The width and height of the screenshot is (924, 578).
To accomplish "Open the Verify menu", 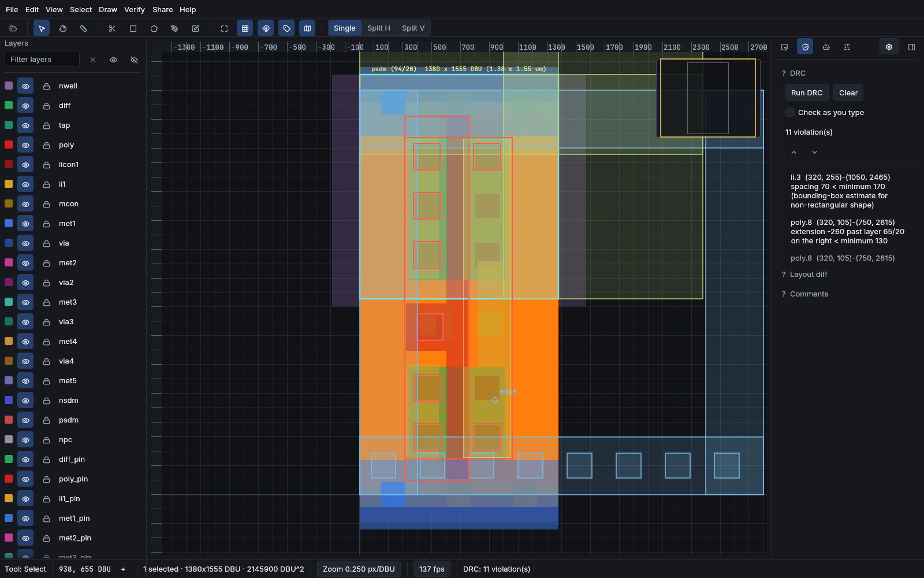I will click(135, 10).
